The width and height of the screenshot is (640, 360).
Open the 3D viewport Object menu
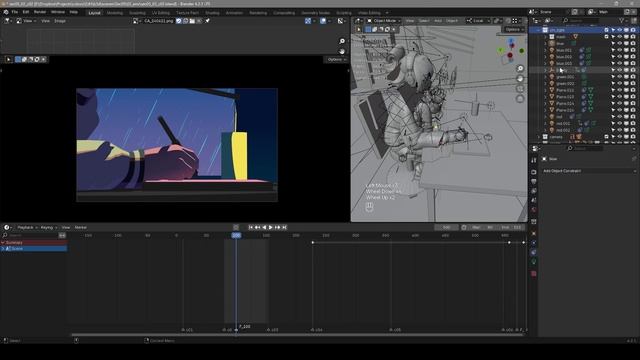point(452,21)
